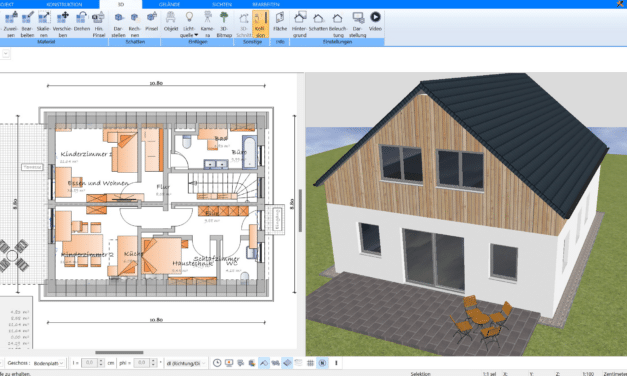The image size is (627, 376).
Task: Click the Essen und Wohnen room label
Action: pos(98,183)
